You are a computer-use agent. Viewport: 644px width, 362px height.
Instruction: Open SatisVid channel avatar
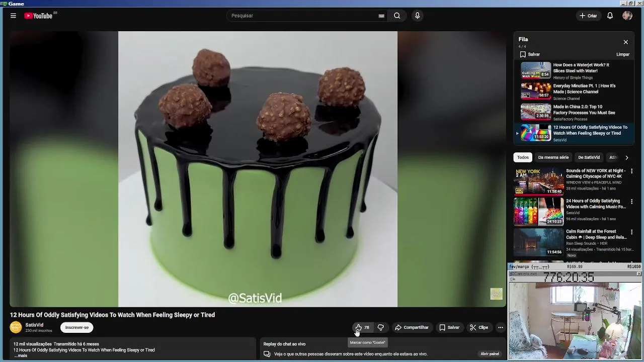click(x=16, y=327)
